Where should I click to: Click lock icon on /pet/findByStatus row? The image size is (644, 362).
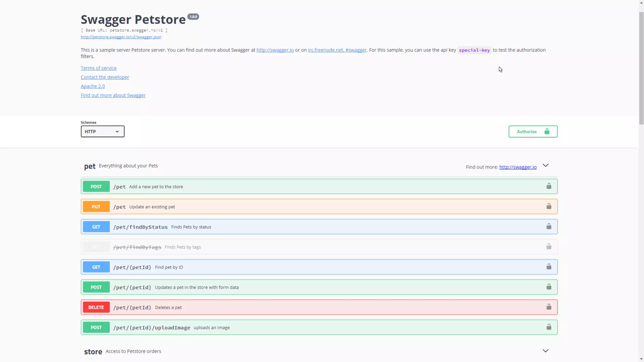(x=549, y=227)
